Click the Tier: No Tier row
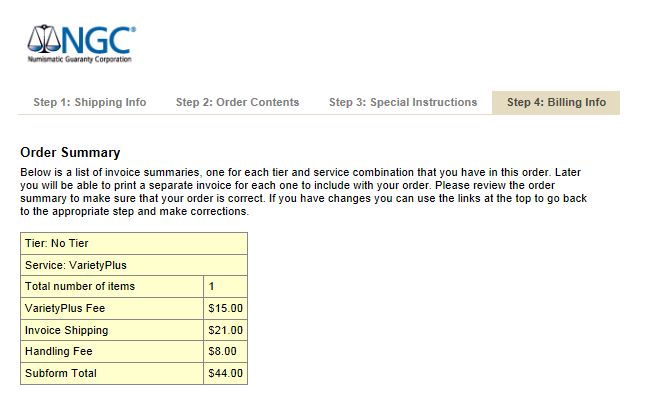This screenshot has width=658, height=405. (x=133, y=243)
